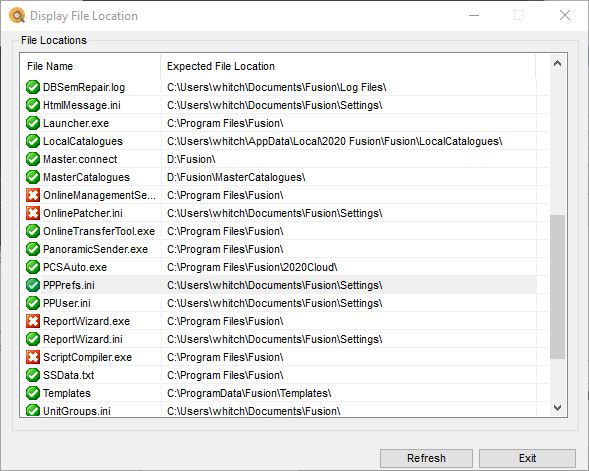Viewport: 589px width, 471px height.
Task: Click the green check icon beside Master.connect
Action: pos(33,159)
